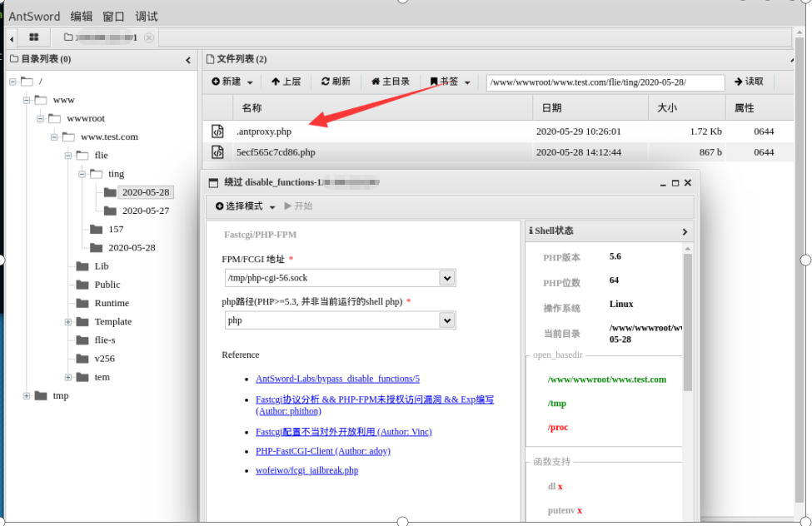This screenshot has height=526, width=812.
Task: Click inside the file path input field
Action: [608, 82]
